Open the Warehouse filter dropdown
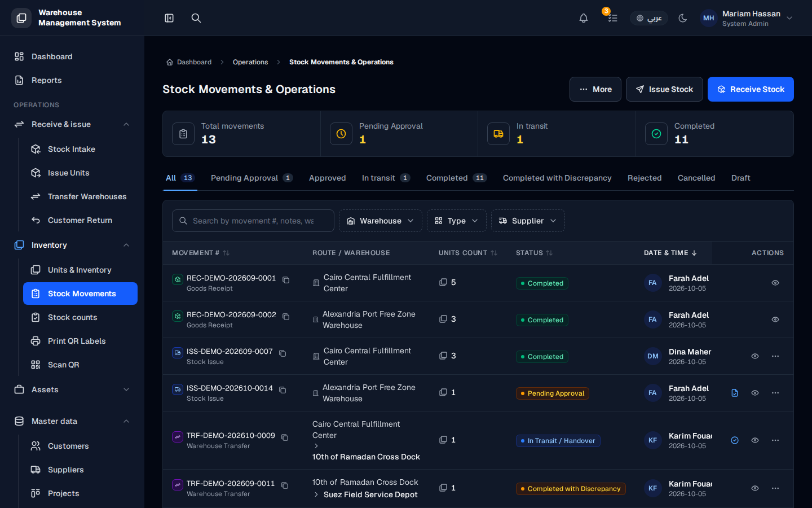812x508 pixels. pos(381,221)
